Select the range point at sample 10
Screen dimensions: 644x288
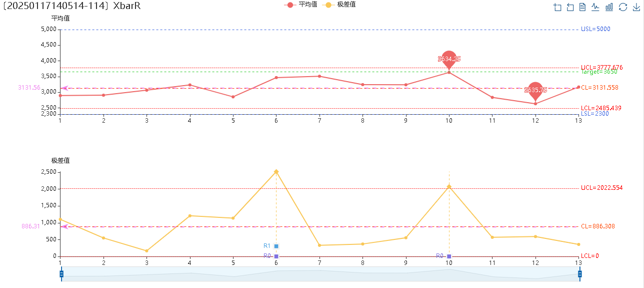pos(449,186)
